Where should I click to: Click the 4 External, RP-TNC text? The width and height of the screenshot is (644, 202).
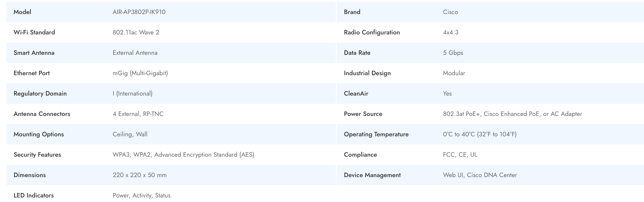(138, 114)
